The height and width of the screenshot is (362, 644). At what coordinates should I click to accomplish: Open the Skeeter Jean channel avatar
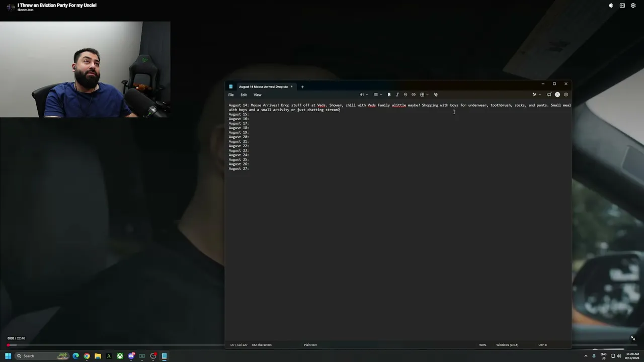(11, 7)
